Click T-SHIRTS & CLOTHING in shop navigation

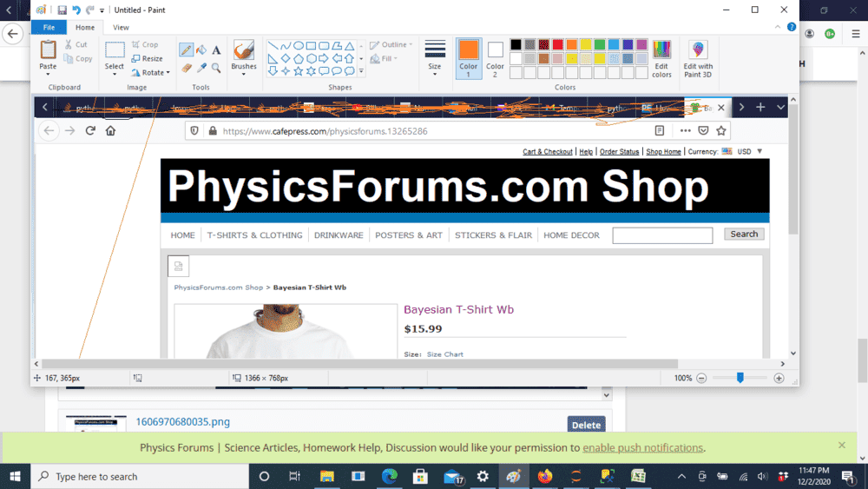pos(254,235)
